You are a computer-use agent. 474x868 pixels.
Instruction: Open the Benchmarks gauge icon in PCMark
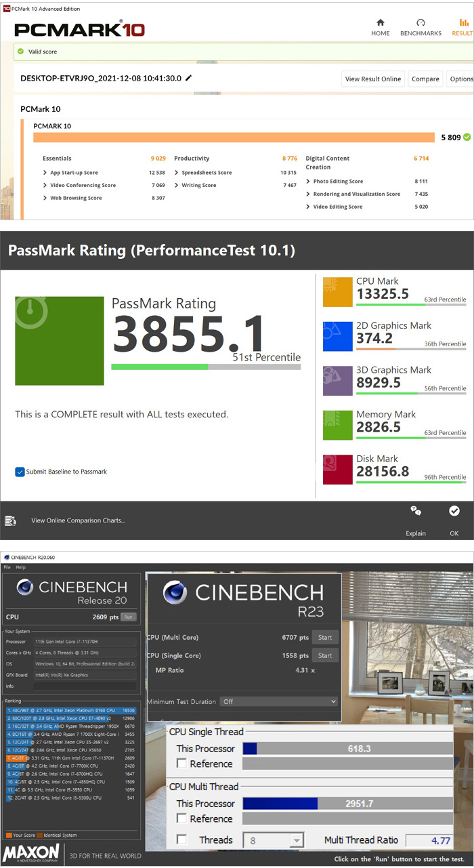point(421,23)
